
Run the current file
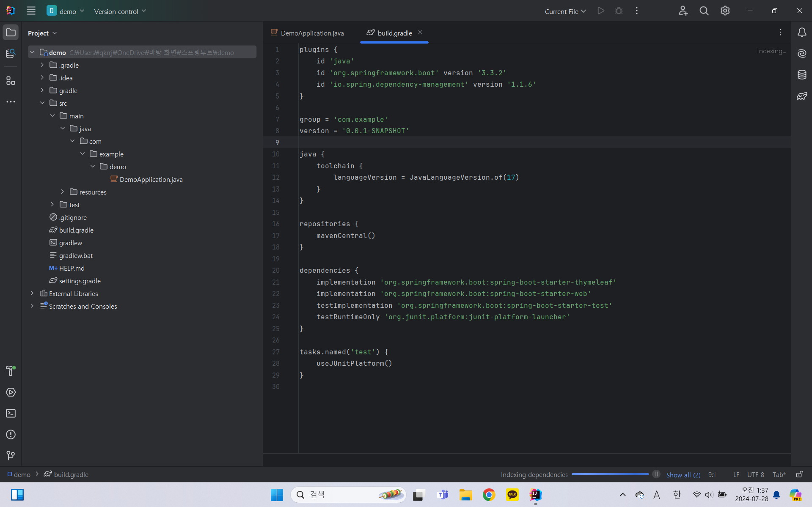pyautogui.click(x=600, y=11)
